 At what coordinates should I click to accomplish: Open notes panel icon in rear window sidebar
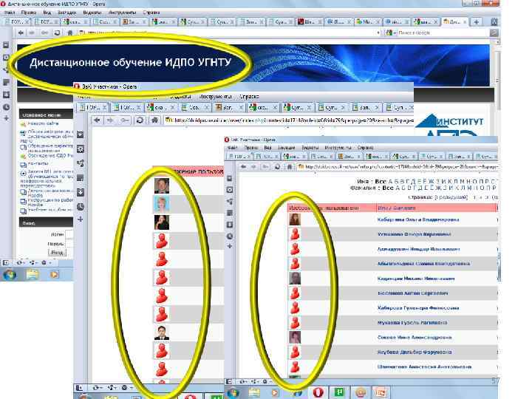pyautogui.click(x=7, y=82)
